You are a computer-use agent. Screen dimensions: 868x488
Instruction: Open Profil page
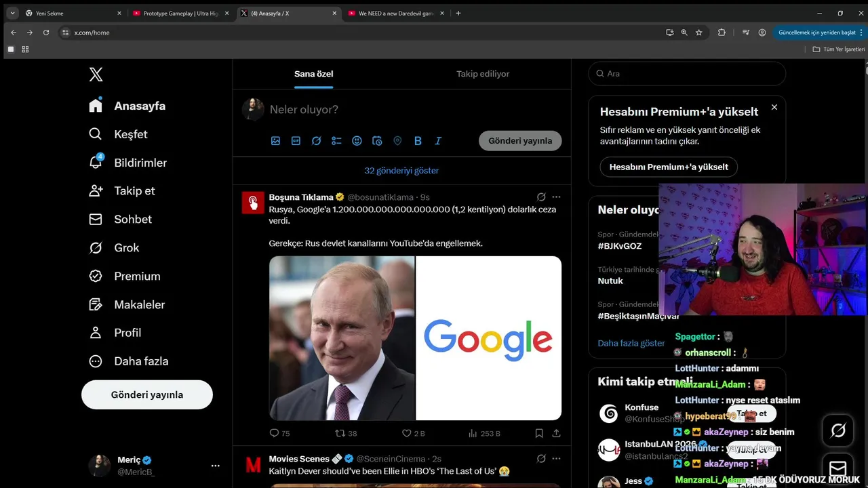[115, 333]
